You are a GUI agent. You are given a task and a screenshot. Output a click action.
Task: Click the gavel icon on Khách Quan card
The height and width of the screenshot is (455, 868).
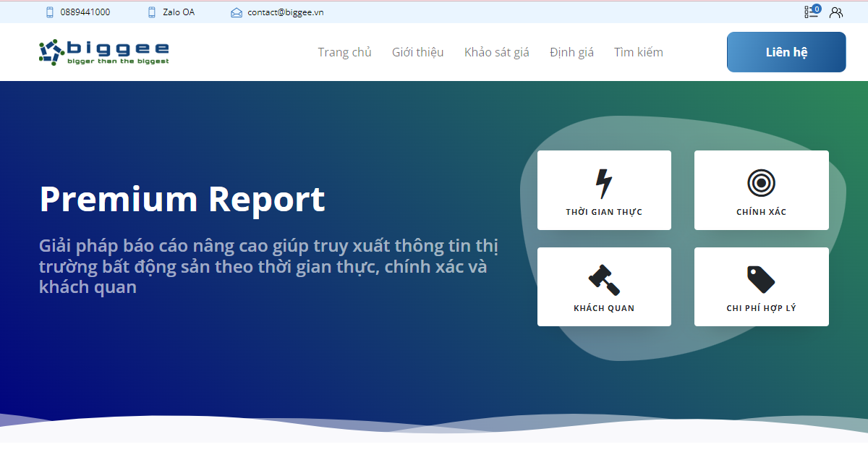click(603, 278)
